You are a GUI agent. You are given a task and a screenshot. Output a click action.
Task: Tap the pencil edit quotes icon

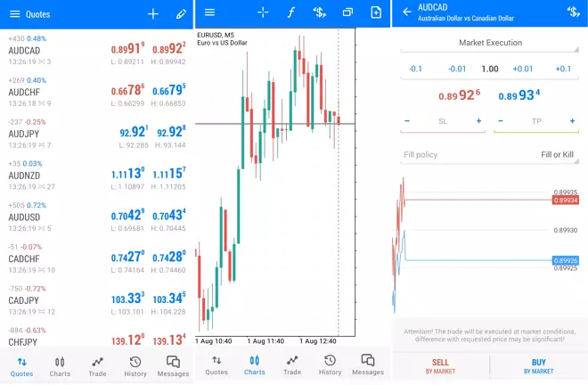pyautogui.click(x=181, y=14)
